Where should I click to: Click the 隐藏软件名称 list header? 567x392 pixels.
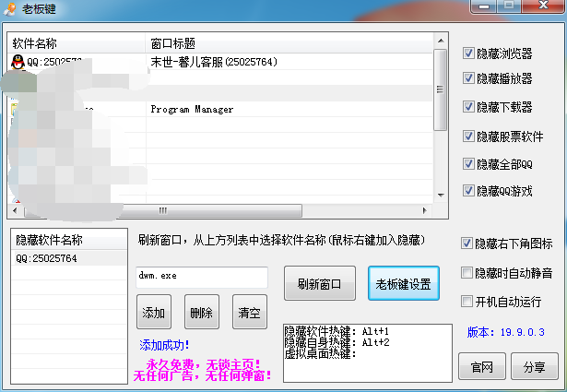[x=69, y=240]
